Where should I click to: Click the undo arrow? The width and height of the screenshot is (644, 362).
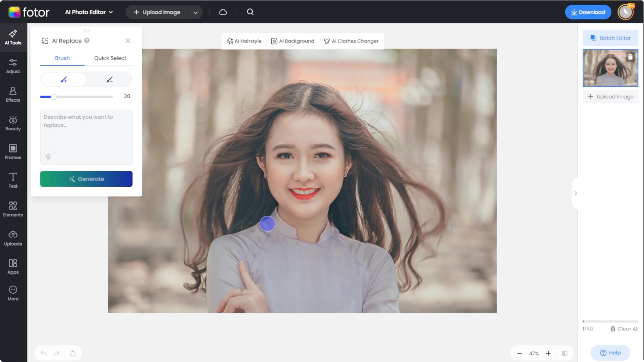[44, 353]
